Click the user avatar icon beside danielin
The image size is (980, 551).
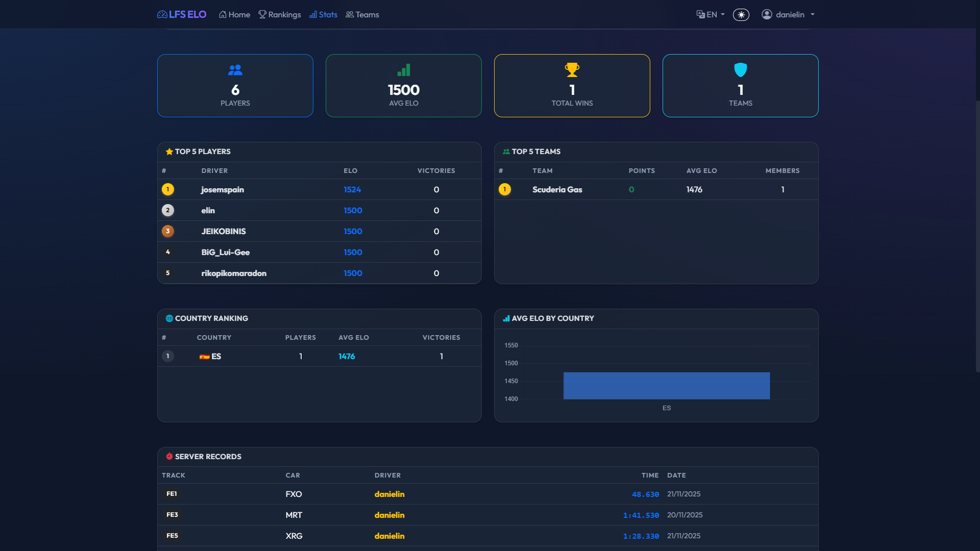(766, 14)
